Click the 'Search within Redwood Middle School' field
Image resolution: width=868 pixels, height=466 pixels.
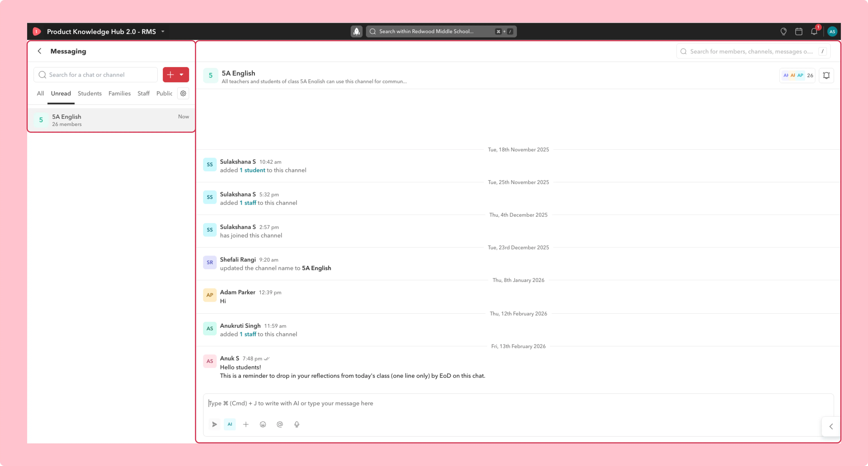(x=441, y=31)
